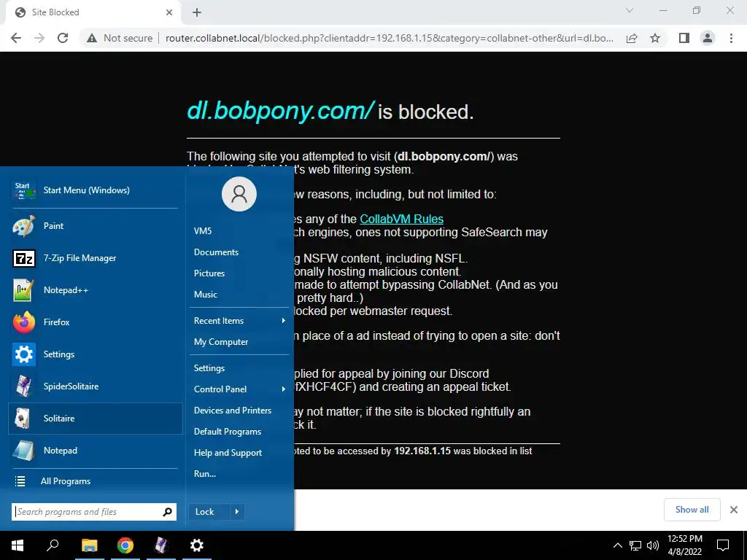The width and height of the screenshot is (747, 560).
Task: Open My Computer
Action: coord(239,342)
